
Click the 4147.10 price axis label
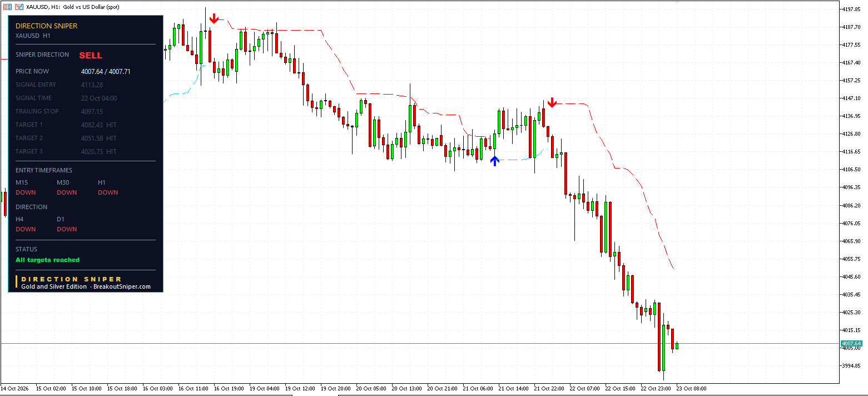coord(852,98)
